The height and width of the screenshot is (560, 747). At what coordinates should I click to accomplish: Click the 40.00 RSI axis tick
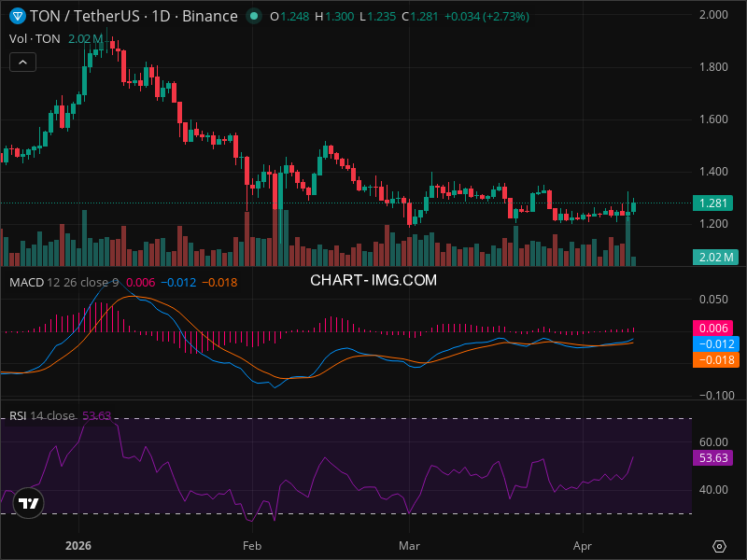(713, 490)
